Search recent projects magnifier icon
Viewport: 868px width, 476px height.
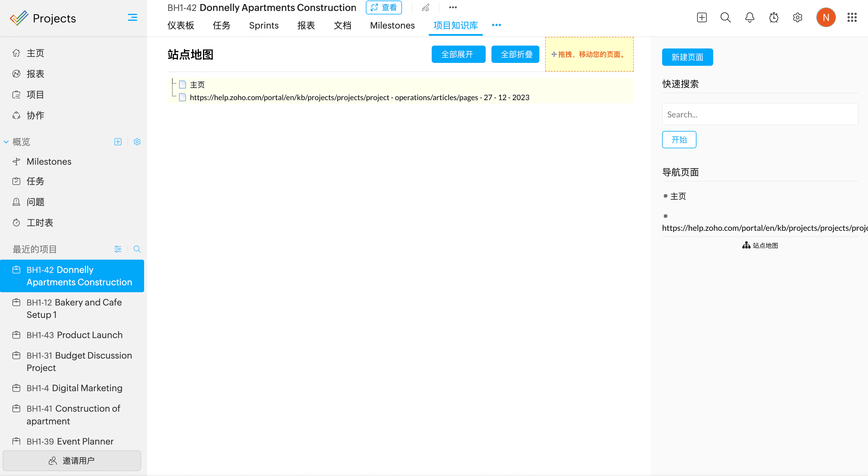click(x=137, y=249)
